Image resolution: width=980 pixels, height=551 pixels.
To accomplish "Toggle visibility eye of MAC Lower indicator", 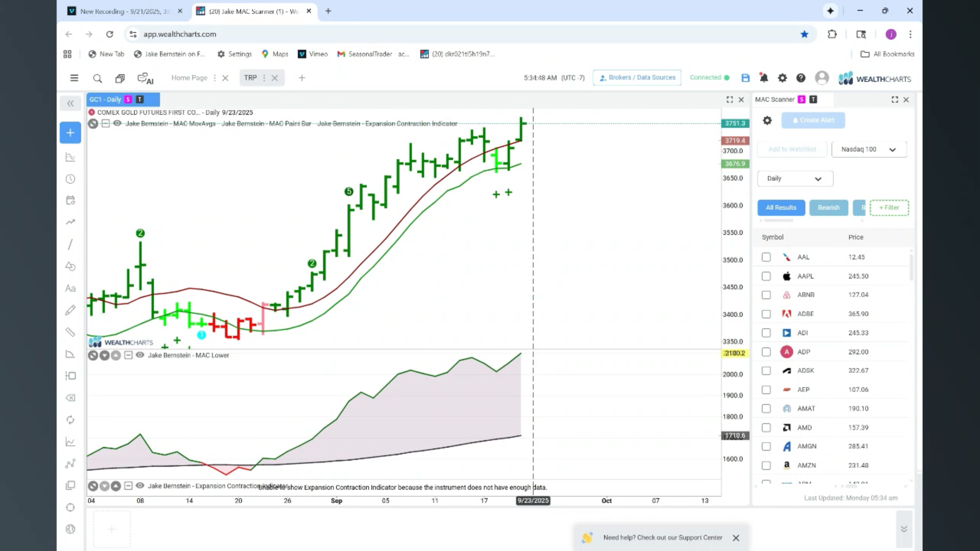I will point(139,355).
